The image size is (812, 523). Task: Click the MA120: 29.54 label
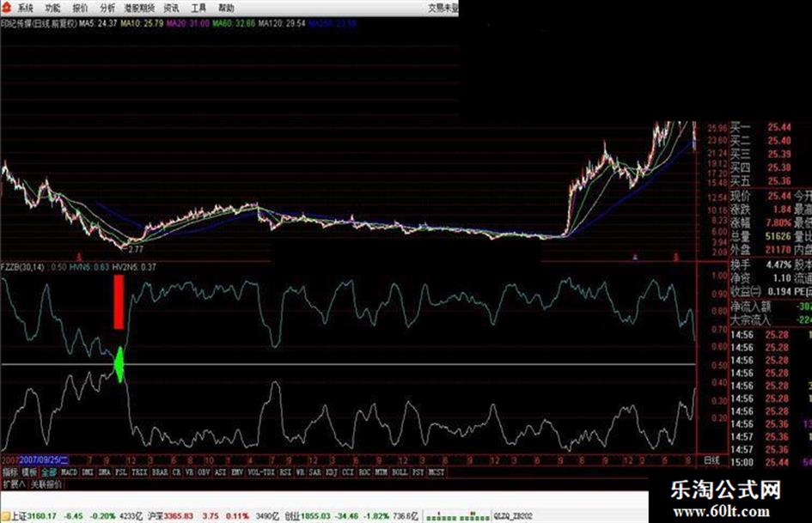point(282,23)
